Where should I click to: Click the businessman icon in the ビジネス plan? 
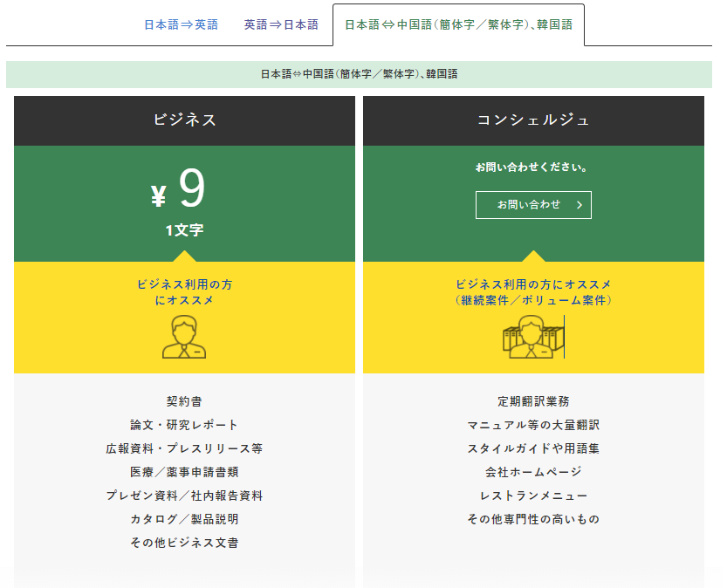(184, 337)
